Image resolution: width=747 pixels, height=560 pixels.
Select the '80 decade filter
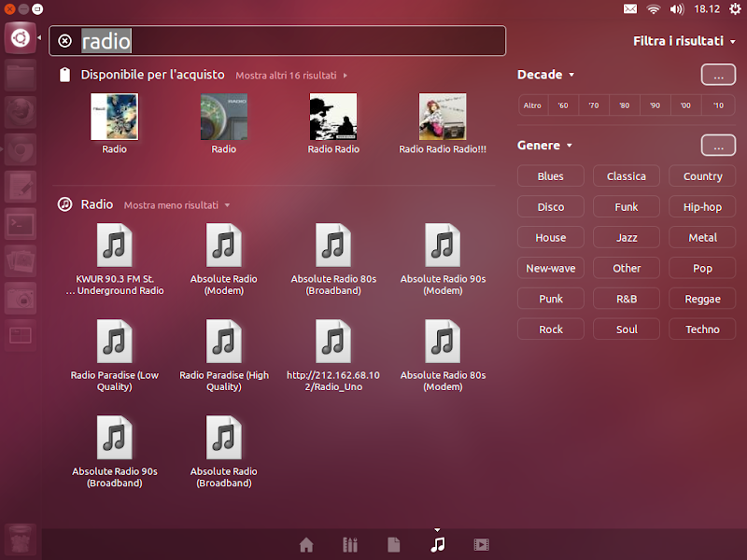[x=625, y=105]
